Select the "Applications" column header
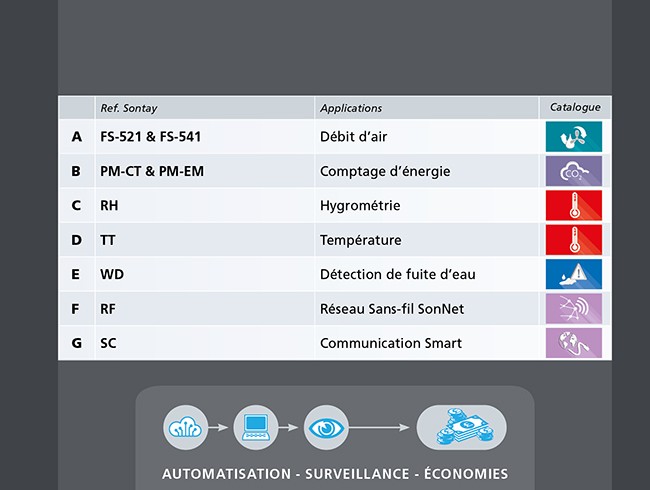Screen dimensions: 650x490 pyautogui.click(x=350, y=108)
